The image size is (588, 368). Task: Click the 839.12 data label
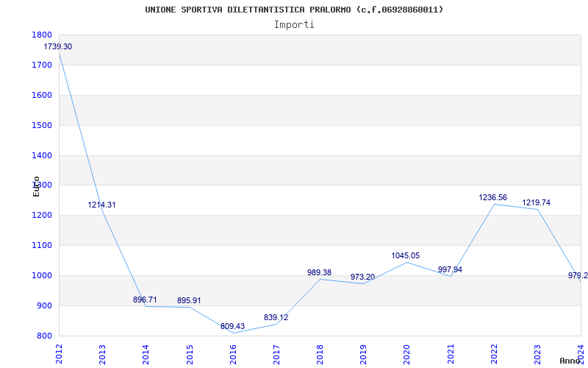tap(276, 318)
